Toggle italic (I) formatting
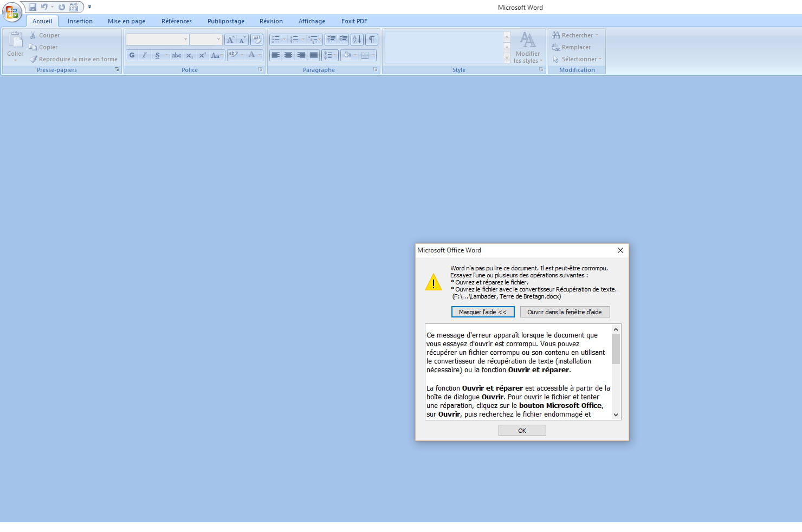The width and height of the screenshot is (802, 532). coord(144,55)
